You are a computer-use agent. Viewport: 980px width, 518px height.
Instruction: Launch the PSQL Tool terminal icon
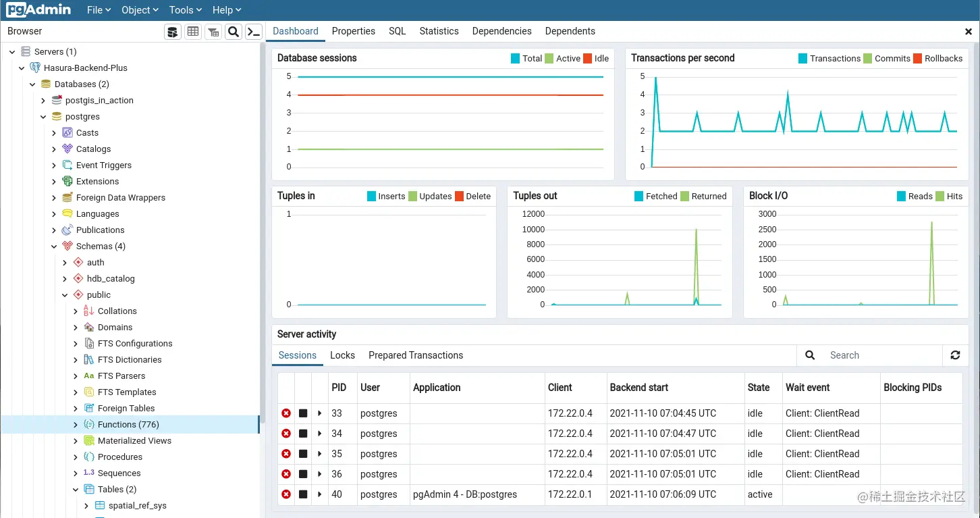[254, 31]
